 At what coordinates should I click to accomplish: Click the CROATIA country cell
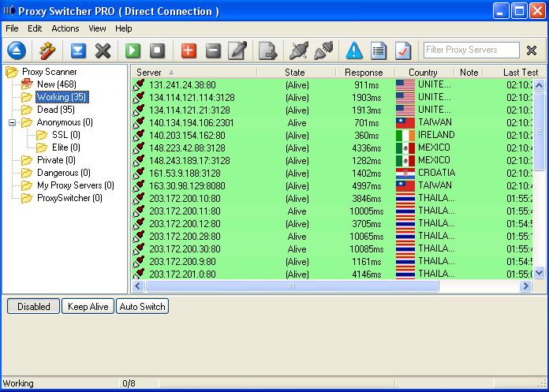pyautogui.click(x=425, y=173)
